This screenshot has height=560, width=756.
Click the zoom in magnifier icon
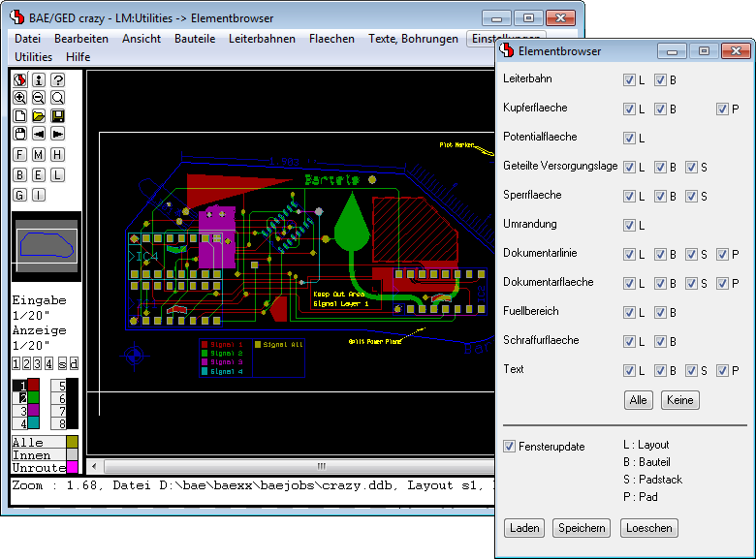pyautogui.click(x=19, y=98)
